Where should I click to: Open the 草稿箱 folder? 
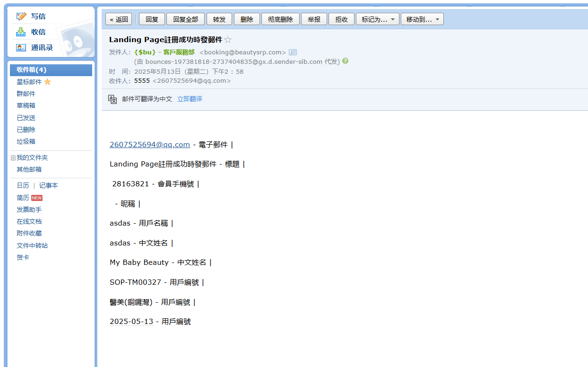coord(26,105)
